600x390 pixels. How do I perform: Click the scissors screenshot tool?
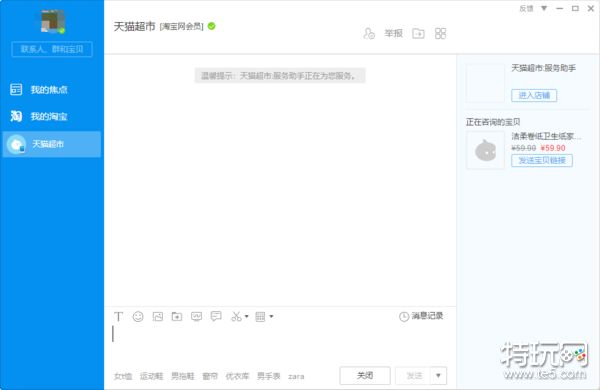pyautogui.click(x=236, y=317)
